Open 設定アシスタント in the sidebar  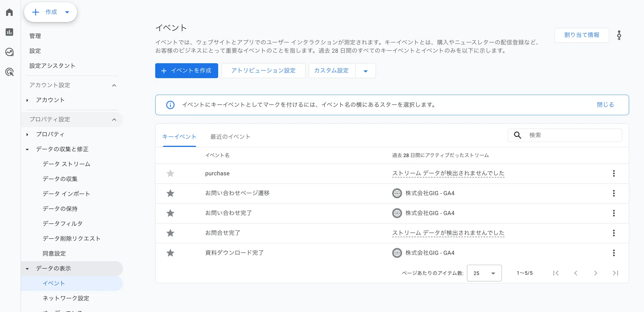click(52, 66)
